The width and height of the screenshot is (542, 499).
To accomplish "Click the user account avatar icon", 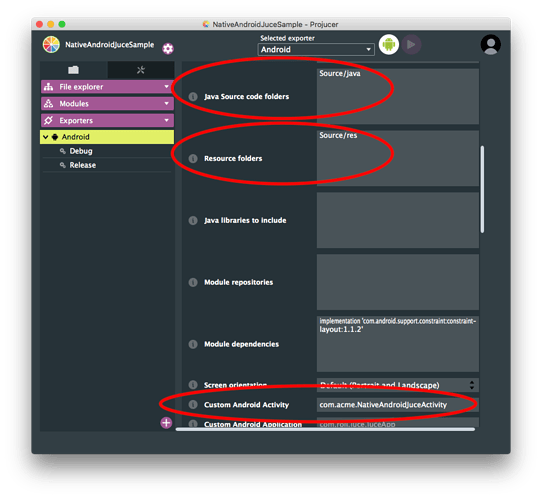I will (x=490, y=45).
